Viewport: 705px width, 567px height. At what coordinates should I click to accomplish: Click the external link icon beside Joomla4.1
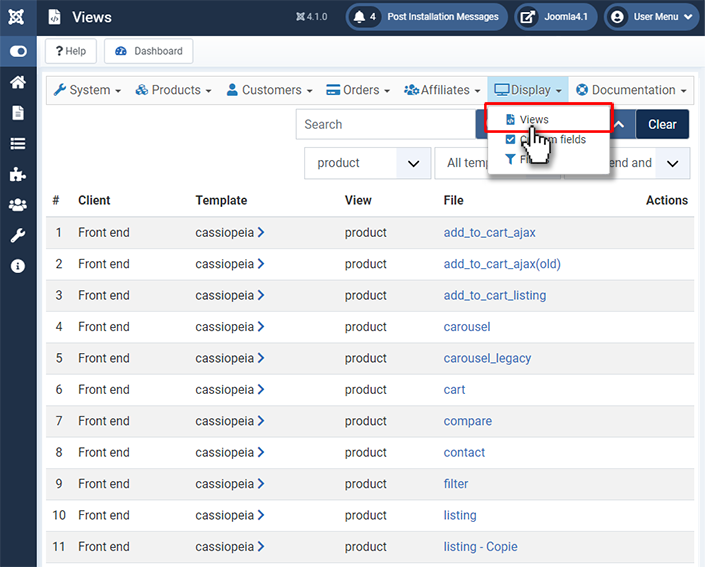527,17
